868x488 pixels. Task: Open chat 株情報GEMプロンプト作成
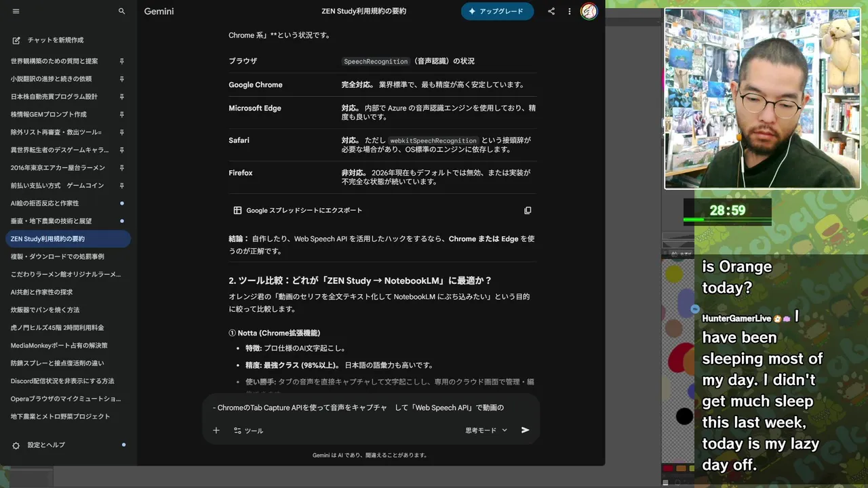pos(49,115)
